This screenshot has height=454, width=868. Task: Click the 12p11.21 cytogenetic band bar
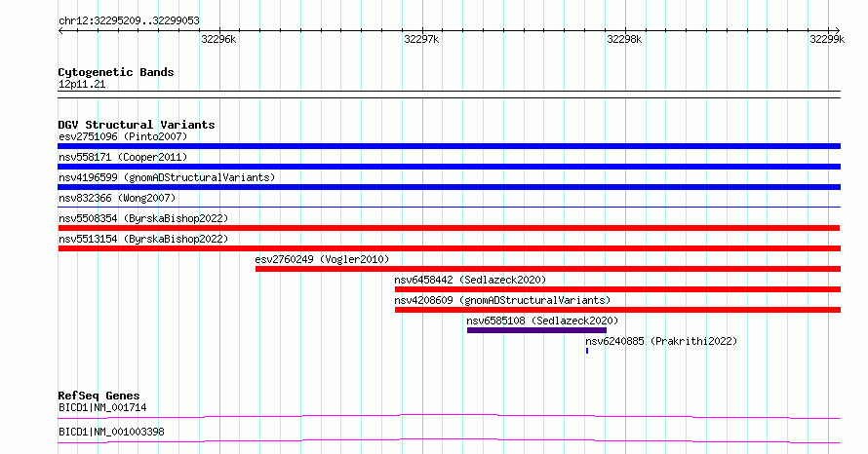pos(449,95)
